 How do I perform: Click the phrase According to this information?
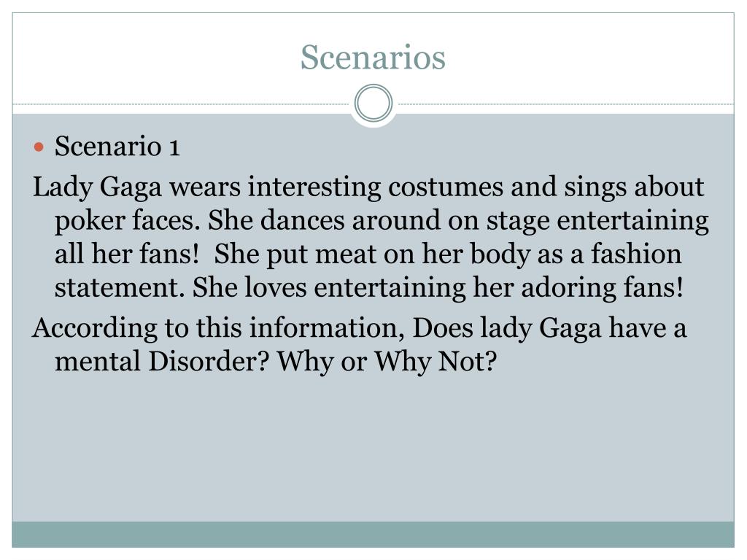coord(218,328)
